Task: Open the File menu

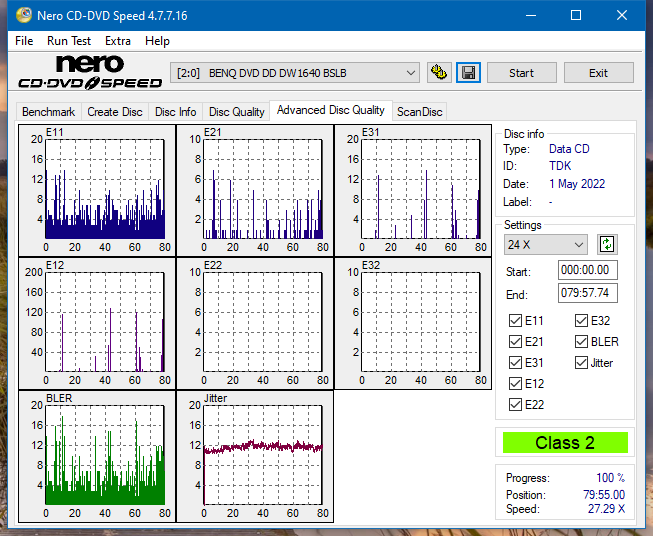Action: (x=24, y=41)
